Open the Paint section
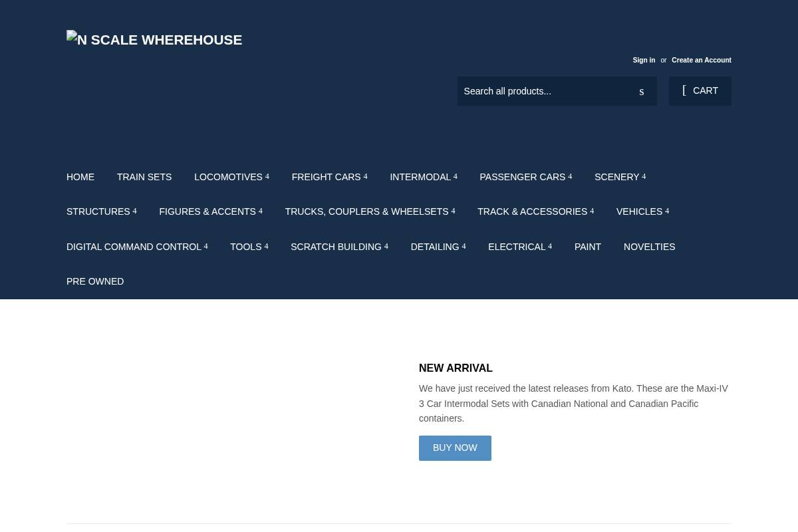Screen dimensions: 798x532 tap(587, 247)
